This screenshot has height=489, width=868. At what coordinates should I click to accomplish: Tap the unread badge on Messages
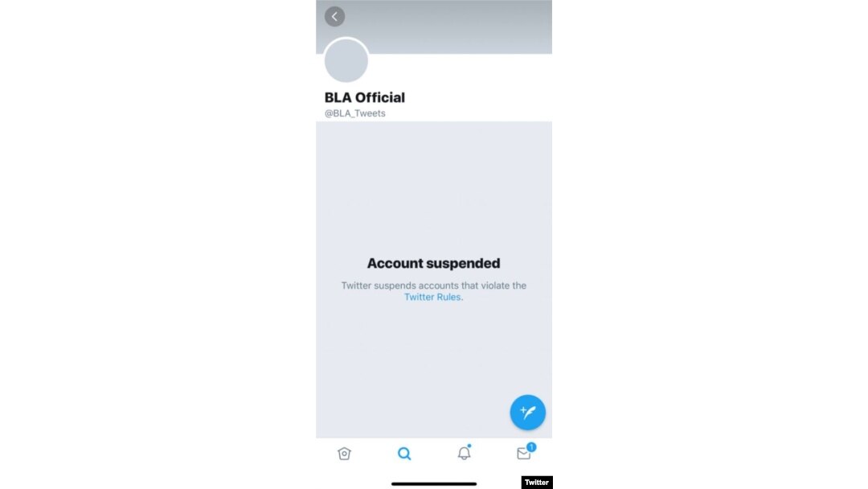click(531, 447)
